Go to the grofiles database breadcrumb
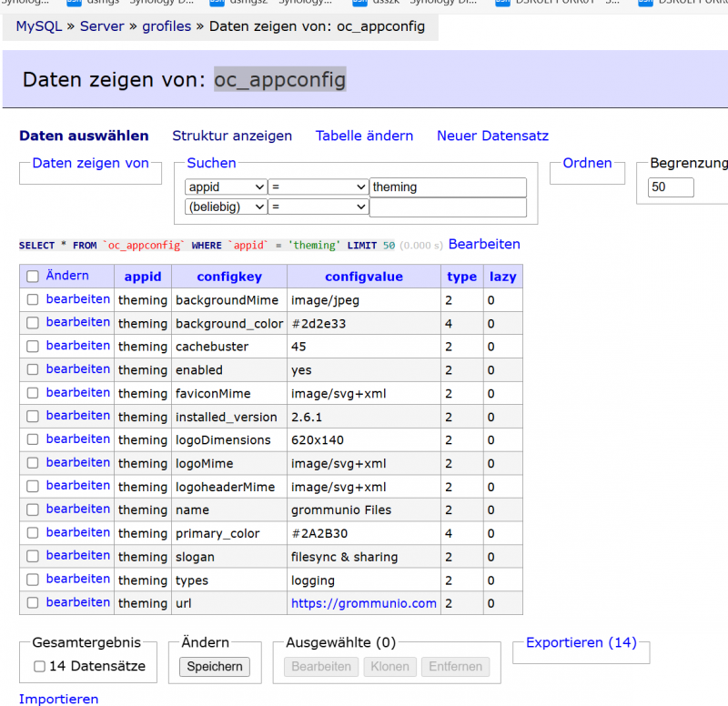The height and width of the screenshot is (706, 728). tap(167, 26)
